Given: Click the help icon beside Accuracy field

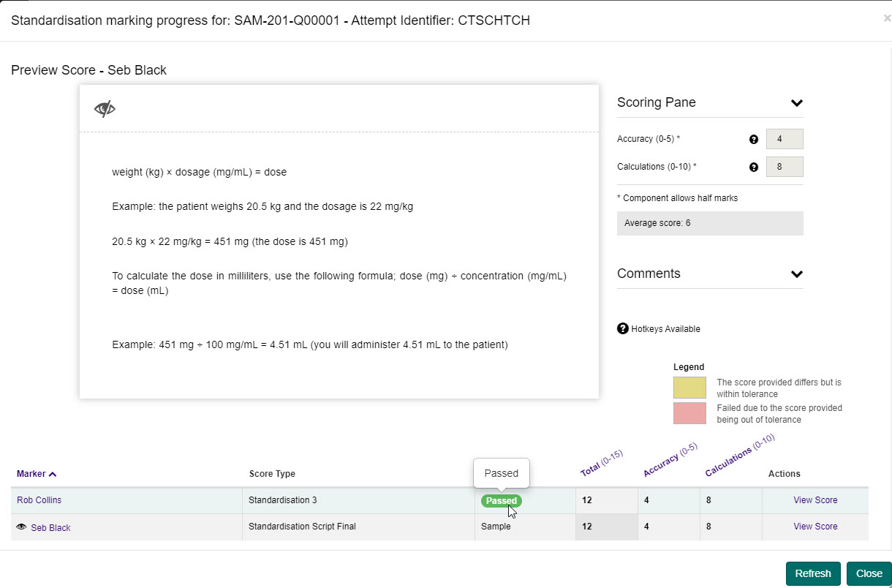Looking at the screenshot, I should (753, 139).
